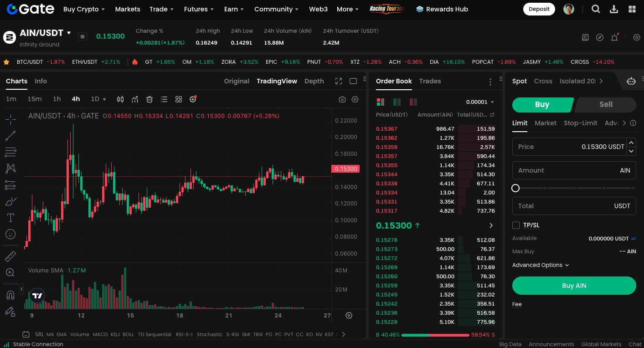The width and height of the screenshot is (644, 348).
Task: Click the Deposit button
Action: pos(539,9)
